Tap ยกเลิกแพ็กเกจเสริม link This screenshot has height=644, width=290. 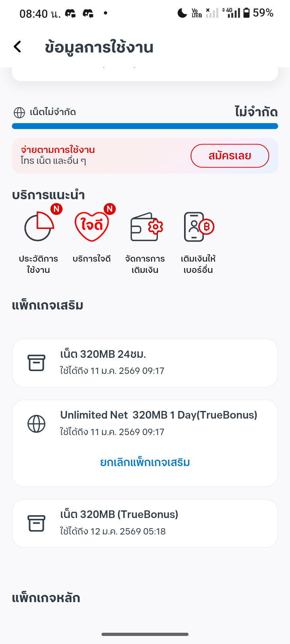click(145, 462)
